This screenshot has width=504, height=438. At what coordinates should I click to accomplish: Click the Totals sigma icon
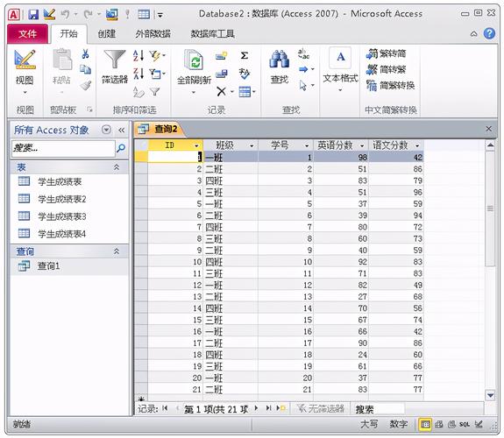[x=245, y=55]
